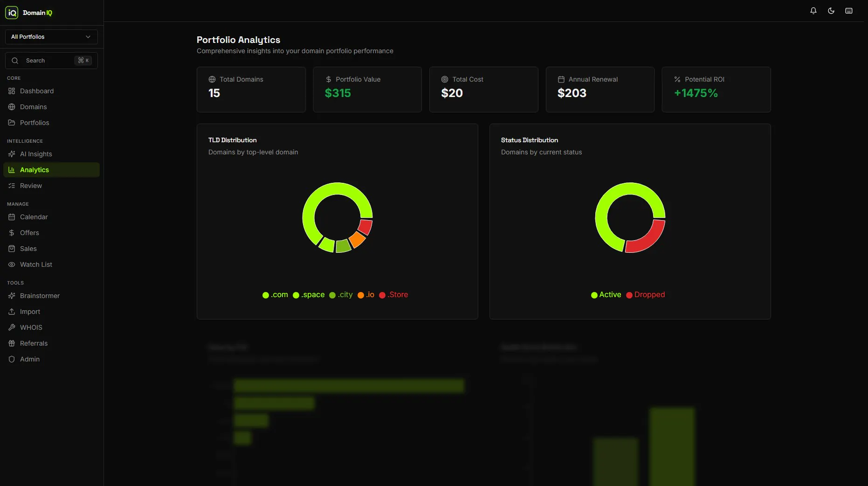The width and height of the screenshot is (868, 486).
Task: Open the WHOIS lookup tool
Action: pyautogui.click(x=51, y=327)
